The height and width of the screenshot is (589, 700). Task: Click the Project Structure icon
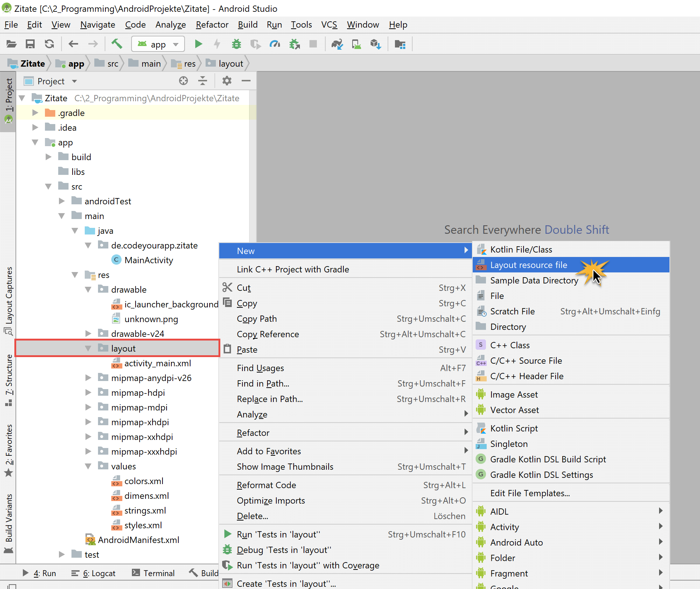tap(400, 44)
